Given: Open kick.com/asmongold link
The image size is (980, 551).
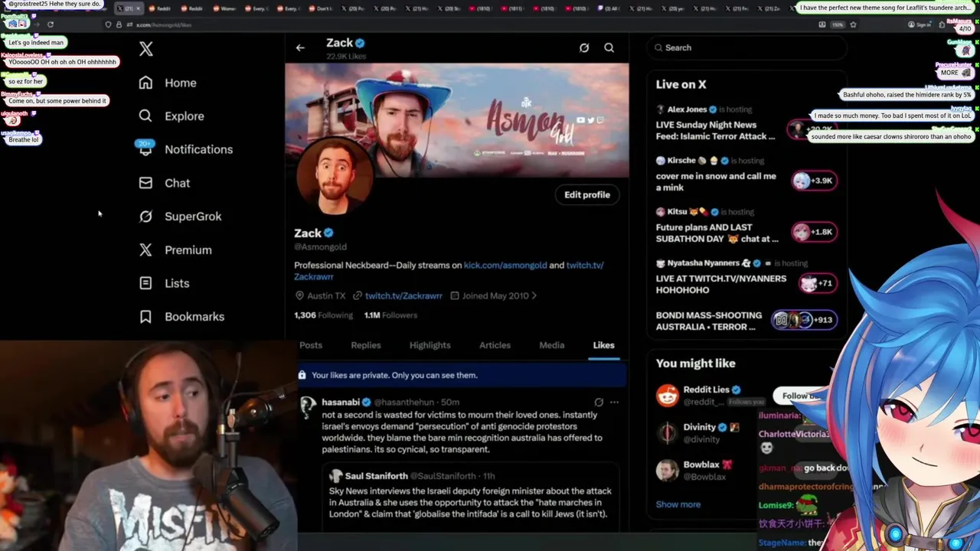Looking at the screenshot, I should (x=505, y=265).
